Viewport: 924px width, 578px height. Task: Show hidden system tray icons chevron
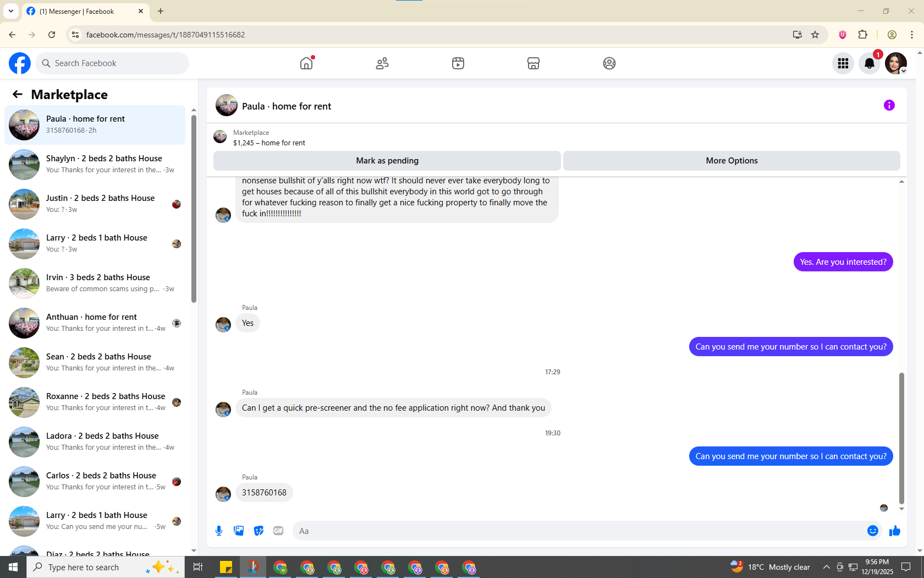pos(826,567)
